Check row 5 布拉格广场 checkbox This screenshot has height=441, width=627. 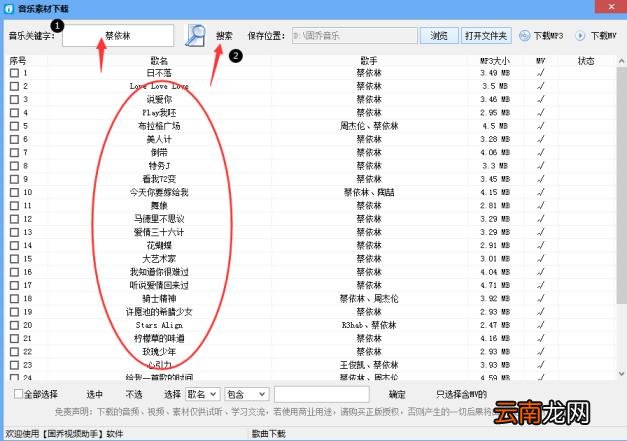(14, 126)
